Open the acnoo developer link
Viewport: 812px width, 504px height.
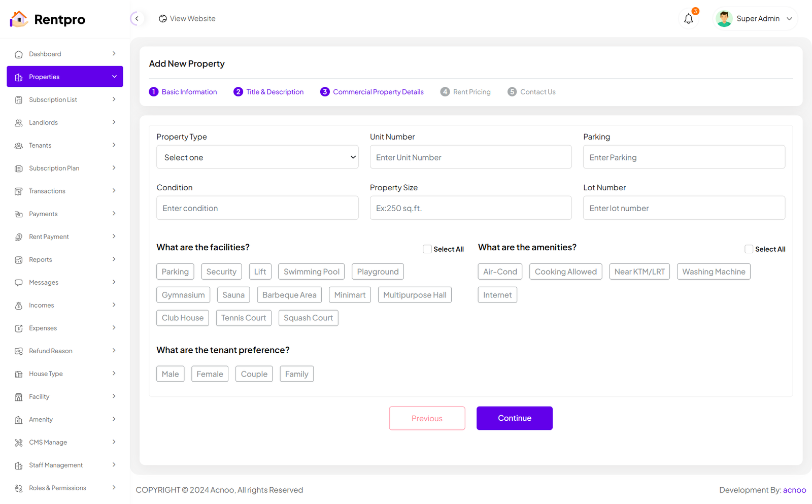click(794, 490)
